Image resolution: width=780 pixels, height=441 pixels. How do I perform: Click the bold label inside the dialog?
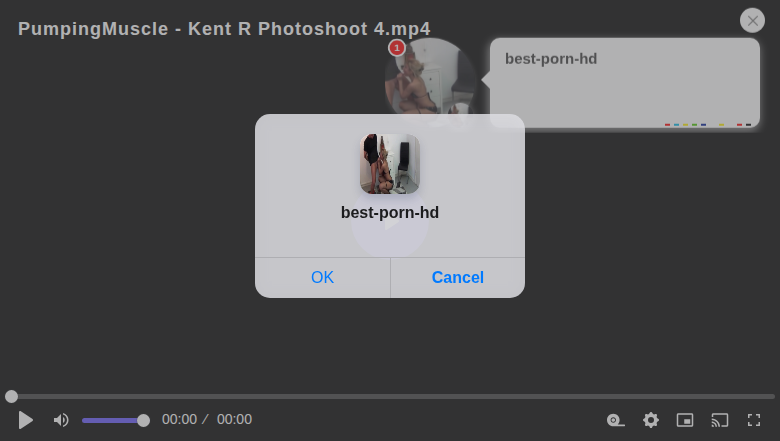click(x=390, y=212)
